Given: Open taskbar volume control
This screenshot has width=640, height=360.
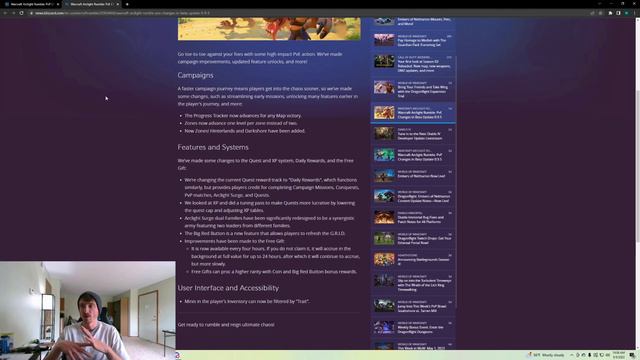Looking at the screenshot, I should point(607,355).
